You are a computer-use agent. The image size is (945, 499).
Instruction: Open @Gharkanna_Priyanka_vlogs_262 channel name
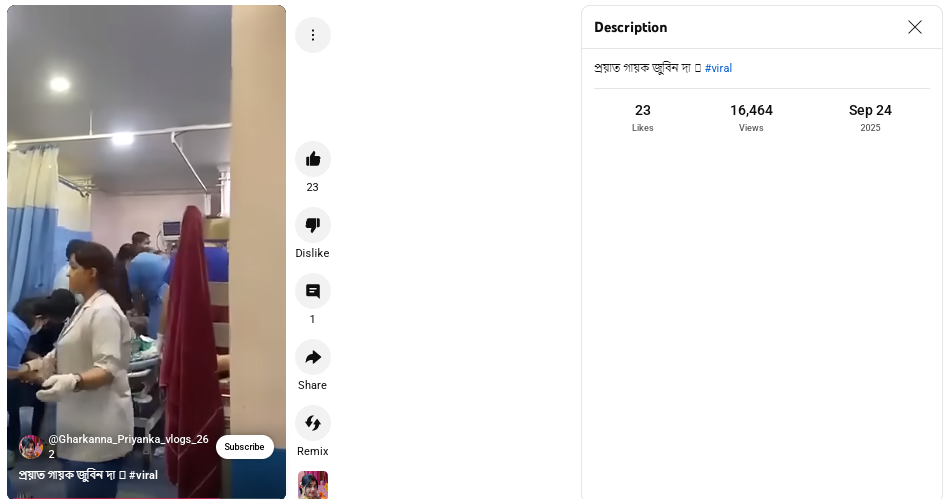(x=128, y=446)
